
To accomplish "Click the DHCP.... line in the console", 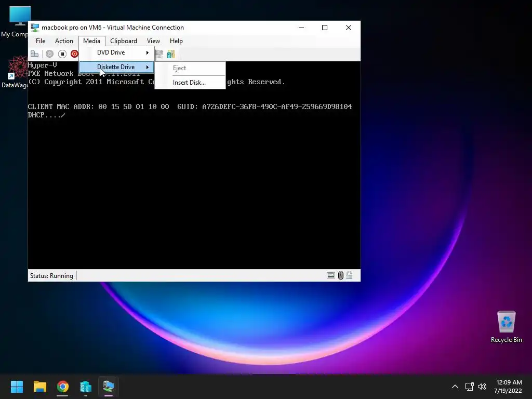I will 46,115.
